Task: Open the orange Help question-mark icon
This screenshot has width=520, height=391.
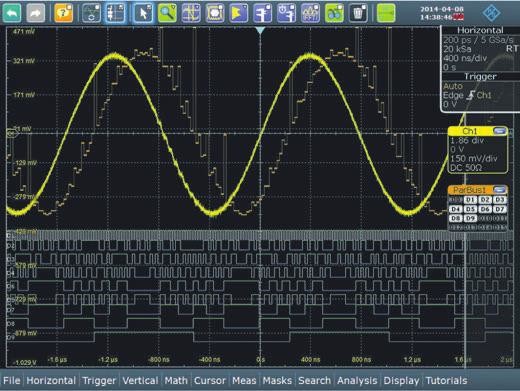Action: point(63,13)
